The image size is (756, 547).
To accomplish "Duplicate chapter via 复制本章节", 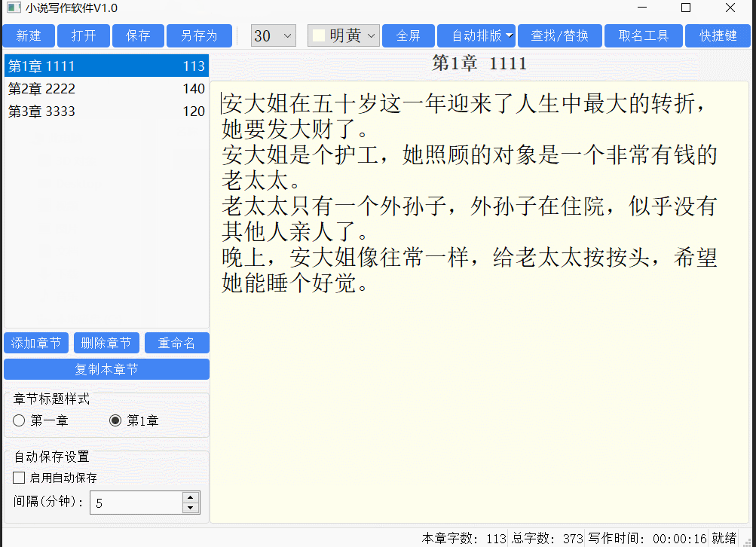I will tap(106, 368).
